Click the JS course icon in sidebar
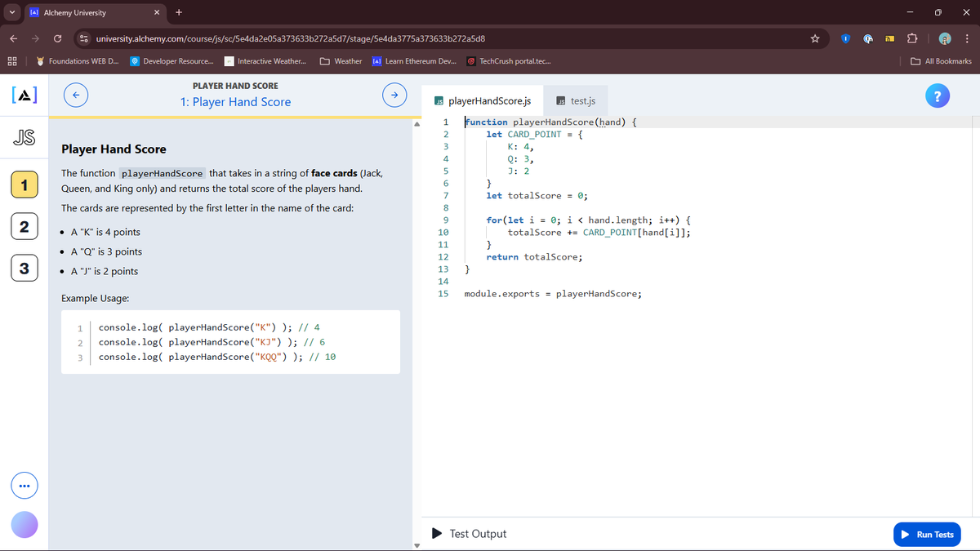The height and width of the screenshot is (551, 980). [x=24, y=139]
